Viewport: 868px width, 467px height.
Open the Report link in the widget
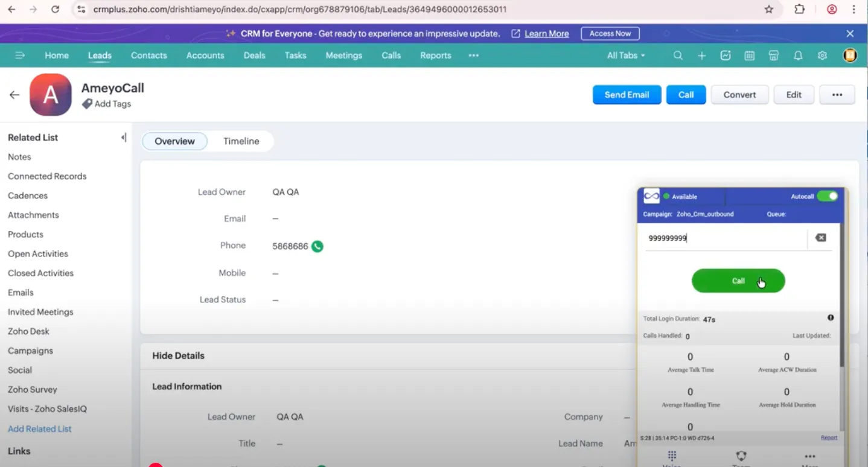(x=829, y=437)
